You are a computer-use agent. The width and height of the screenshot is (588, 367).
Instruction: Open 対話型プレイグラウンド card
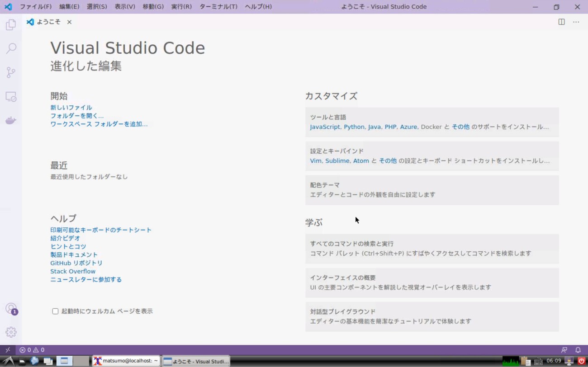pyautogui.click(x=432, y=316)
